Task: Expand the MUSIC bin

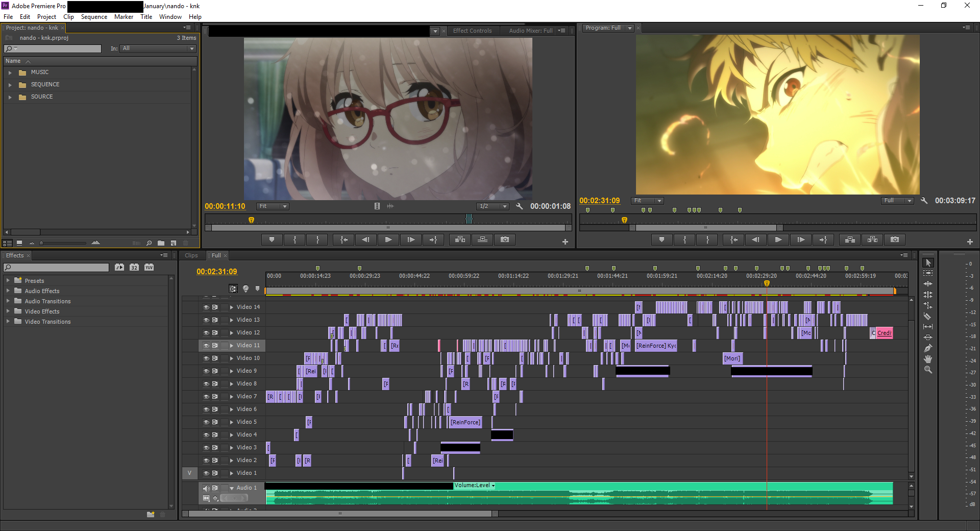Action: [10, 73]
